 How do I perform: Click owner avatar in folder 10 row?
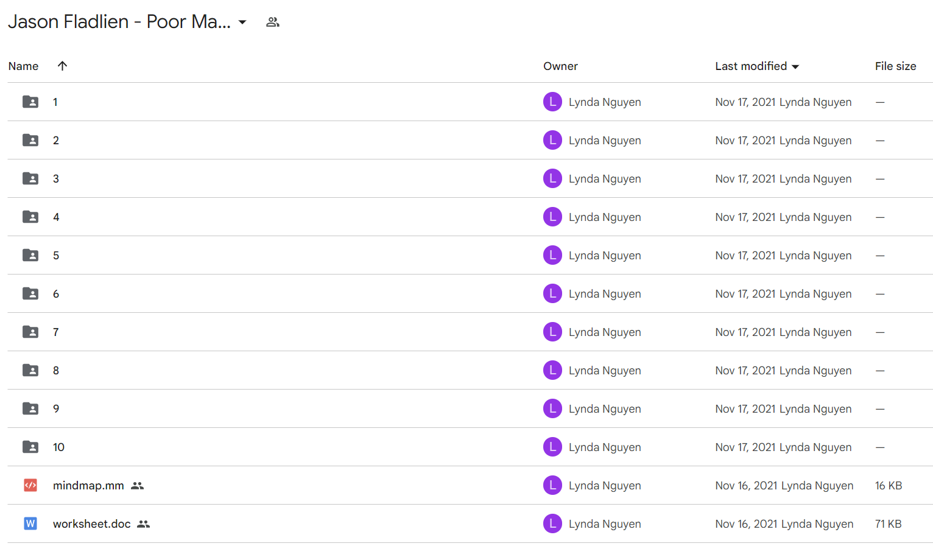coord(552,447)
